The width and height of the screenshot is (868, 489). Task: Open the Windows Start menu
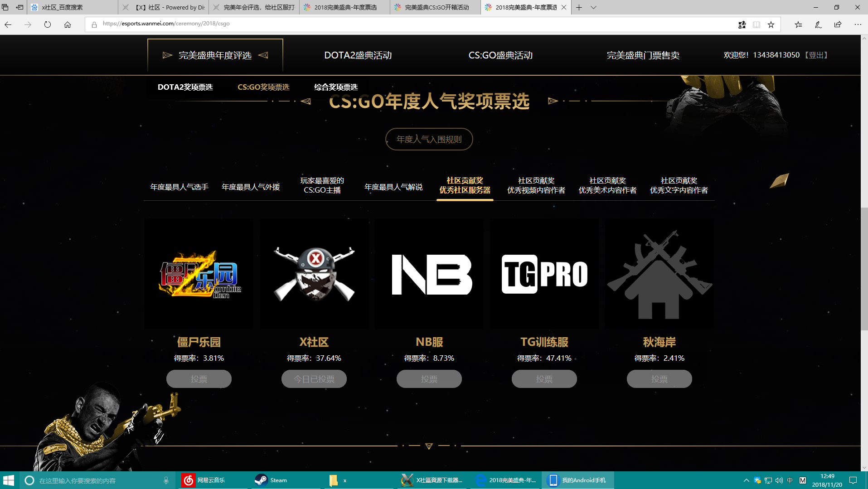click(9, 480)
